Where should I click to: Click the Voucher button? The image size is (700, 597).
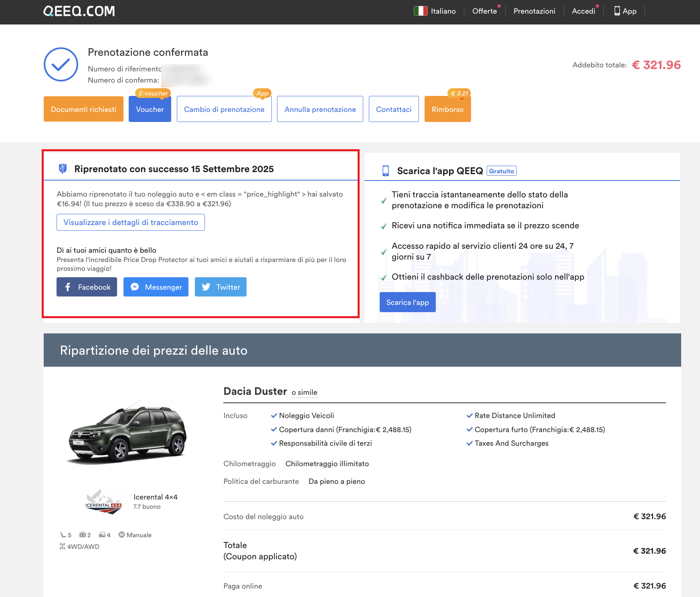coord(150,109)
